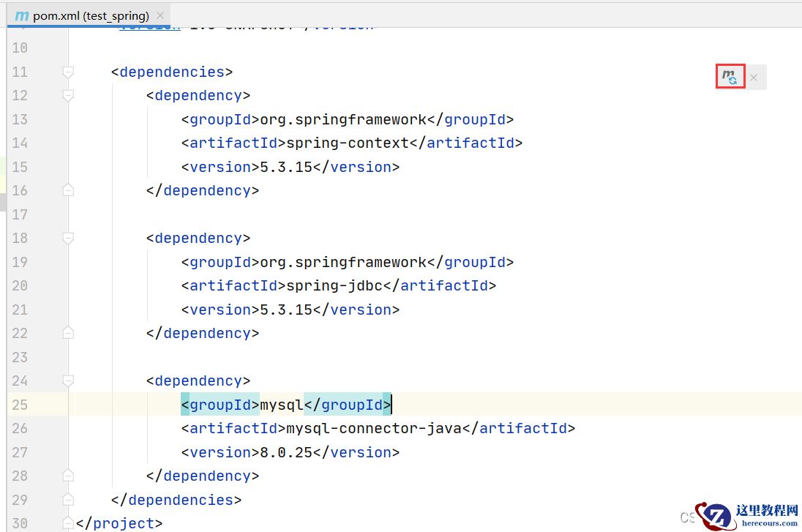Click the fold end marker at line 22
The height and width of the screenshot is (532, 802).
[68, 333]
